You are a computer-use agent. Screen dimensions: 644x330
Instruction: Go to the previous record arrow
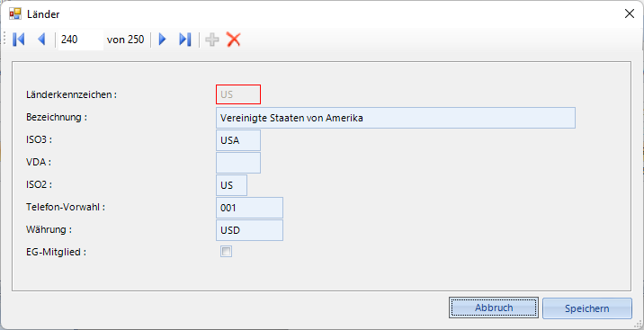[41, 40]
